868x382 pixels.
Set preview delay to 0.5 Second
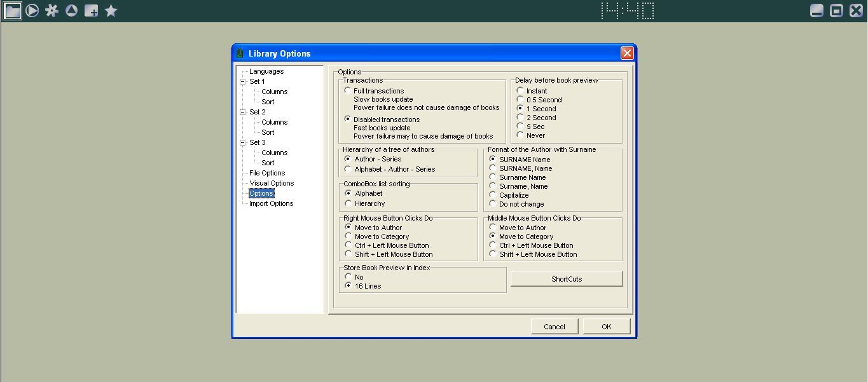(520, 100)
